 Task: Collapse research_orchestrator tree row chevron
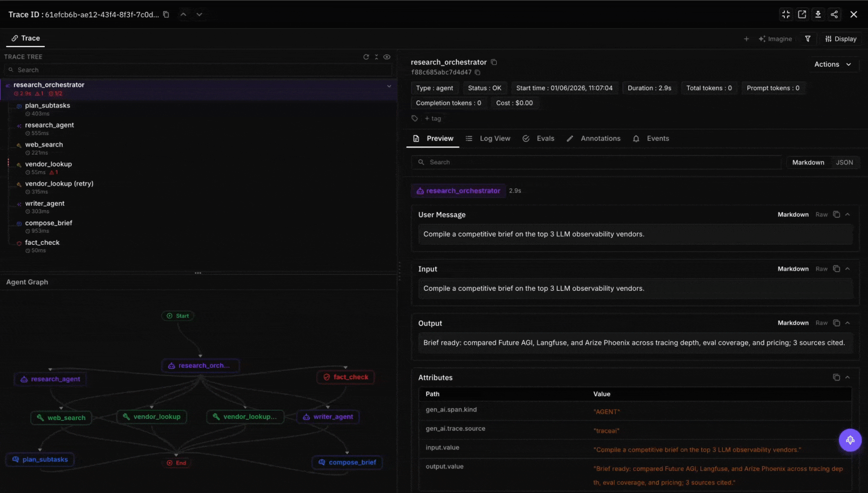(389, 86)
